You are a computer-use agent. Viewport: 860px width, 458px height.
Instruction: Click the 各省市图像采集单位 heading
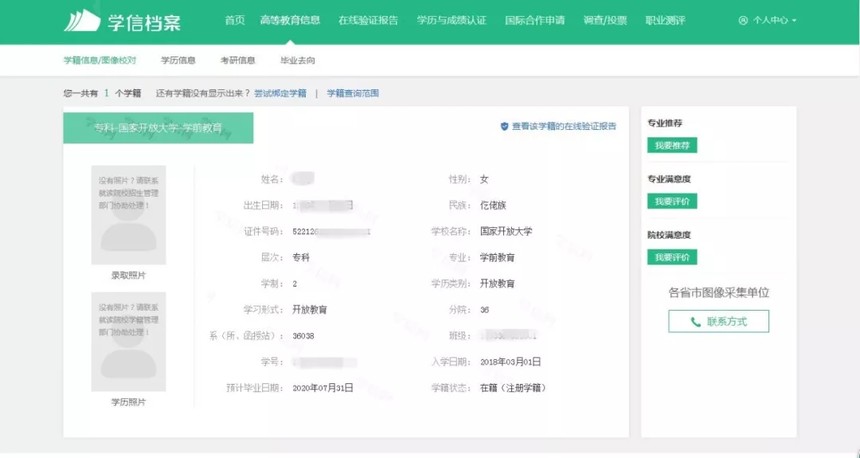tap(718, 293)
